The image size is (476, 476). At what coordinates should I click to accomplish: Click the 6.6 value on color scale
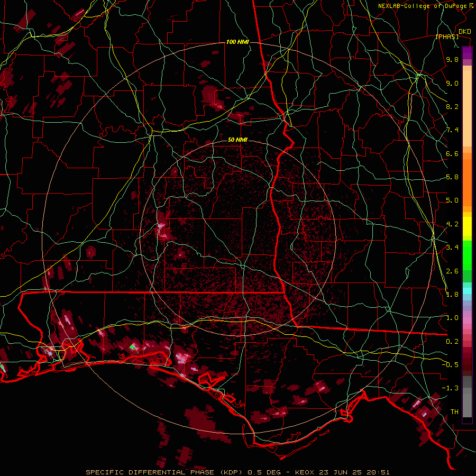[452, 153]
